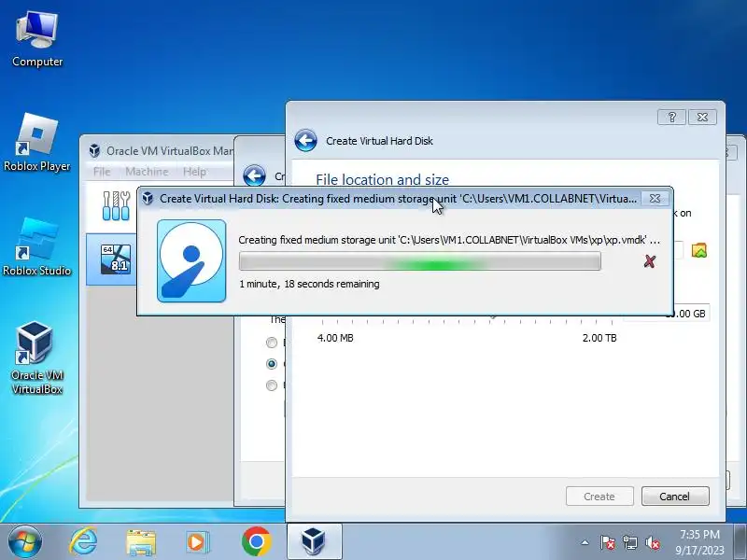Open Action Center flag tray icon
747x560 pixels.
(x=608, y=542)
